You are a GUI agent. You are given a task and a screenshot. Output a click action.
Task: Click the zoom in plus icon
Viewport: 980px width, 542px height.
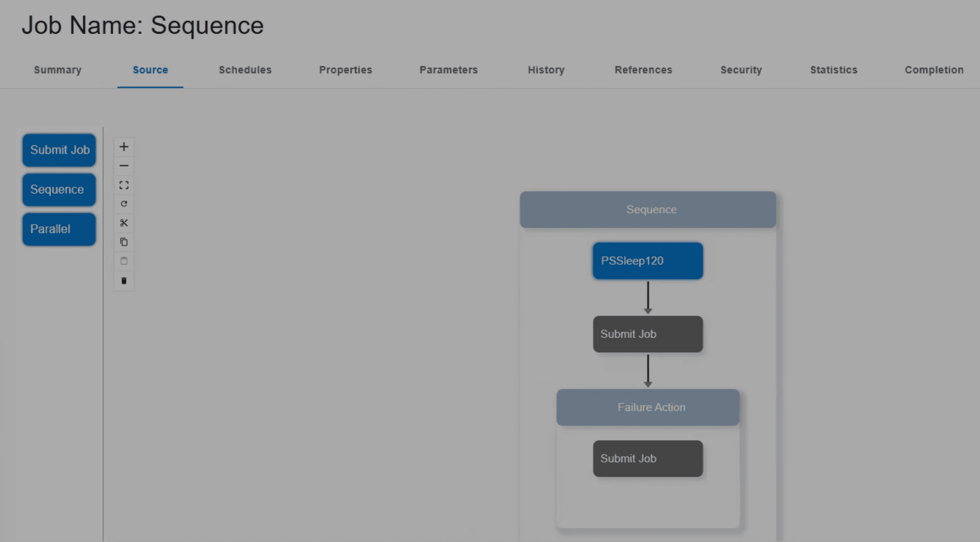point(124,147)
